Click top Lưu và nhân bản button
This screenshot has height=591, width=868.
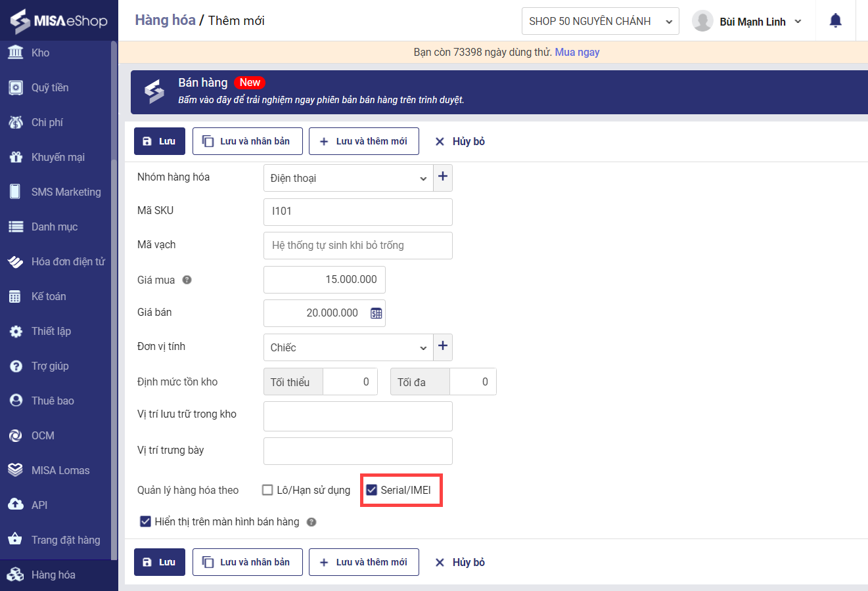pyautogui.click(x=248, y=141)
